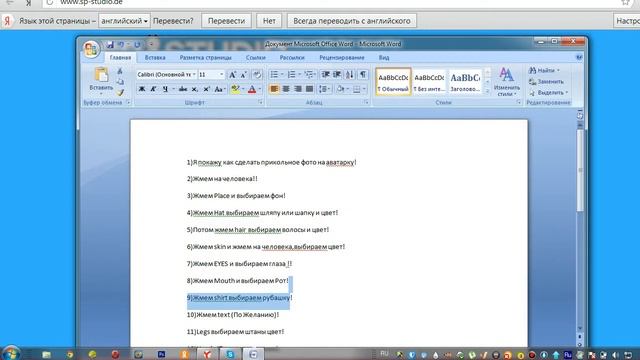Screen dimensions: 640x360
Task: Pick the font color (red A)
Action: coord(252,89)
